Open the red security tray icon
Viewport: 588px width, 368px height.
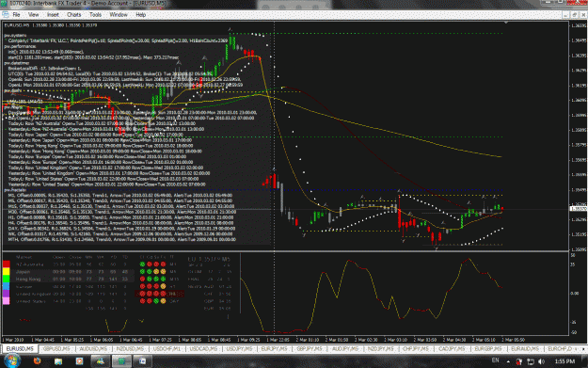pos(519,361)
